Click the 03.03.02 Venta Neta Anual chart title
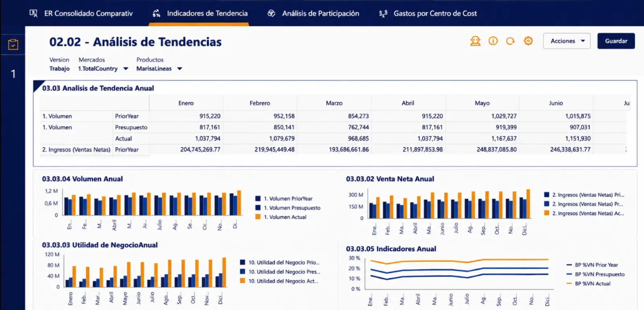Screen dimensions: 644x310 (x=390, y=179)
